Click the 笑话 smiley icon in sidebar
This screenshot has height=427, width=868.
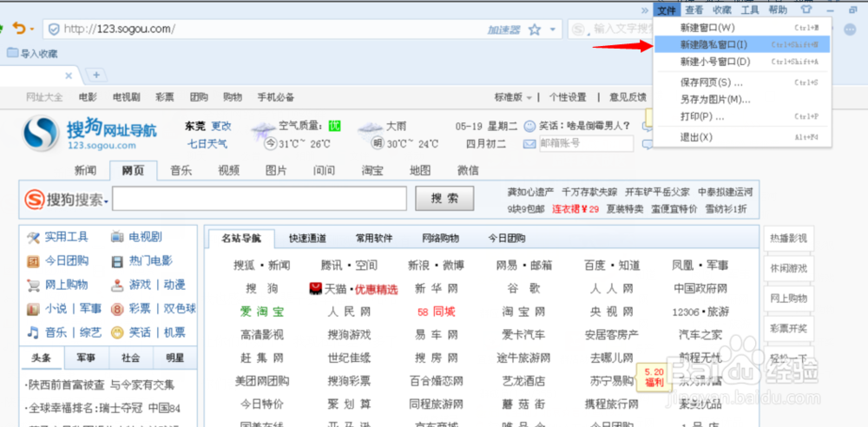pos(117,333)
